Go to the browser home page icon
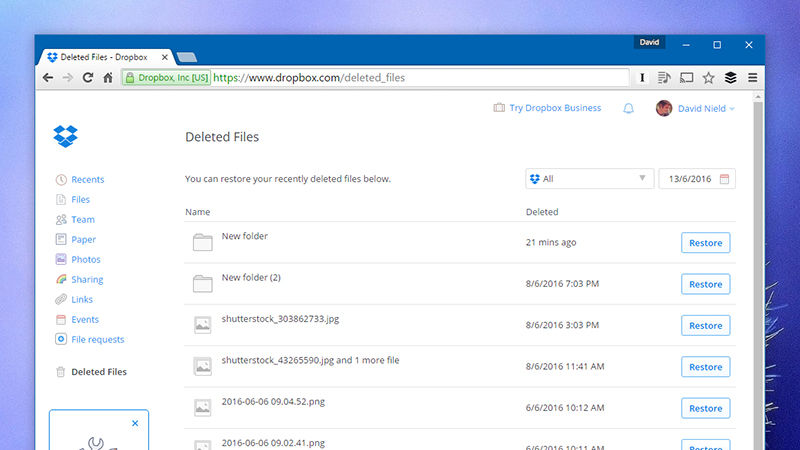Screen dimensions: 800x450 pyautogui.click(x=108, y=77)
